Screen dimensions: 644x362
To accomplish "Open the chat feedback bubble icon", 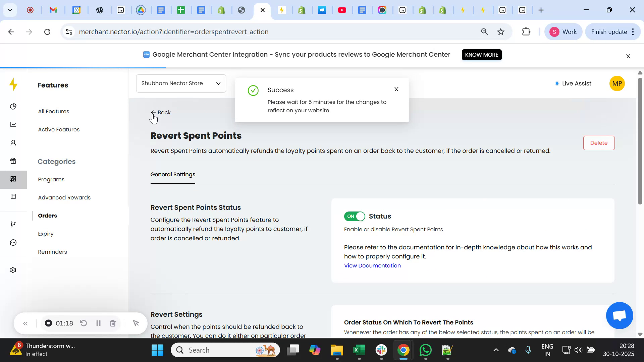I will click(x=13, y=242).
